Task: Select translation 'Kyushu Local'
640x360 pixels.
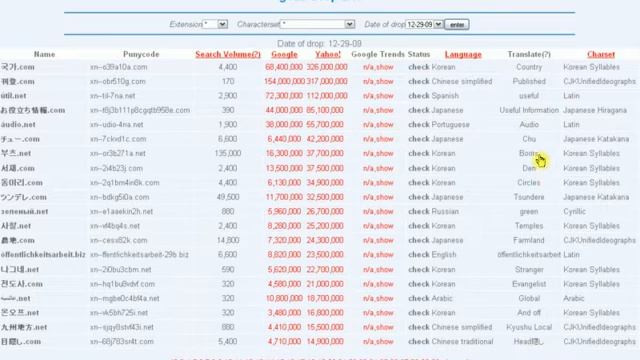Action: pyautogui.click(x=529, y=327)
